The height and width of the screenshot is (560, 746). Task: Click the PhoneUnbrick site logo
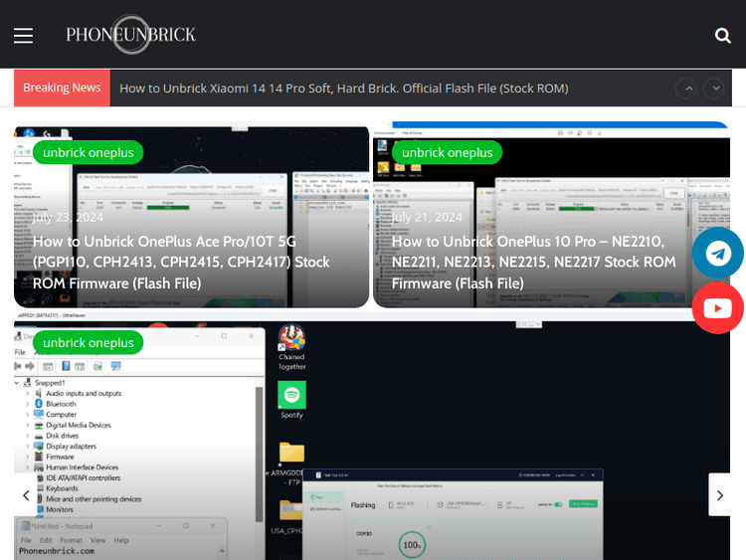click(x=130, y=35)
